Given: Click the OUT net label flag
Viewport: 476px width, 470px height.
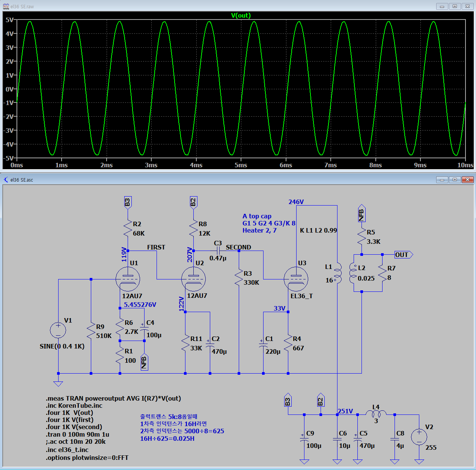Looking at the screenshot, I should coord(404,255).
